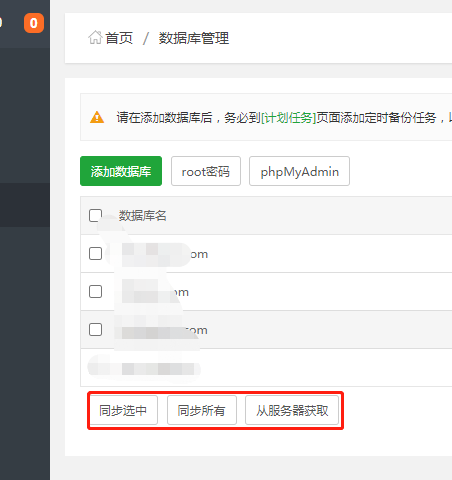Click 同步所有 button
This screenshot has height=480, width=452.
pyautogui.click(x=202, y=410)
